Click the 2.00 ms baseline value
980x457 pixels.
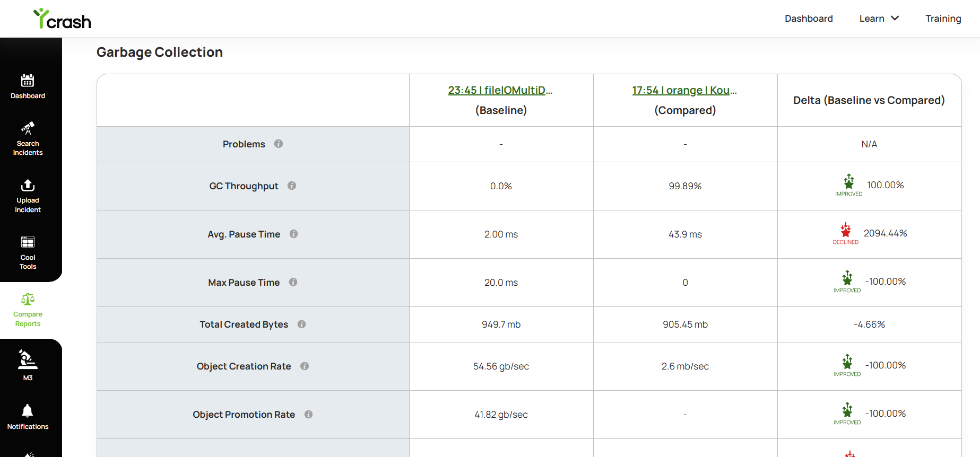tap(501, 234)
